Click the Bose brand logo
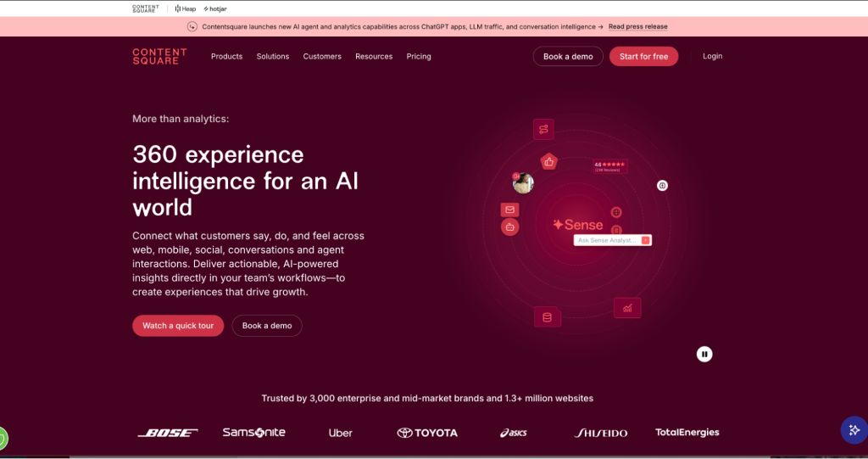Image resolution: width=868 pixels, height=459 pixels. pos(168,433)
